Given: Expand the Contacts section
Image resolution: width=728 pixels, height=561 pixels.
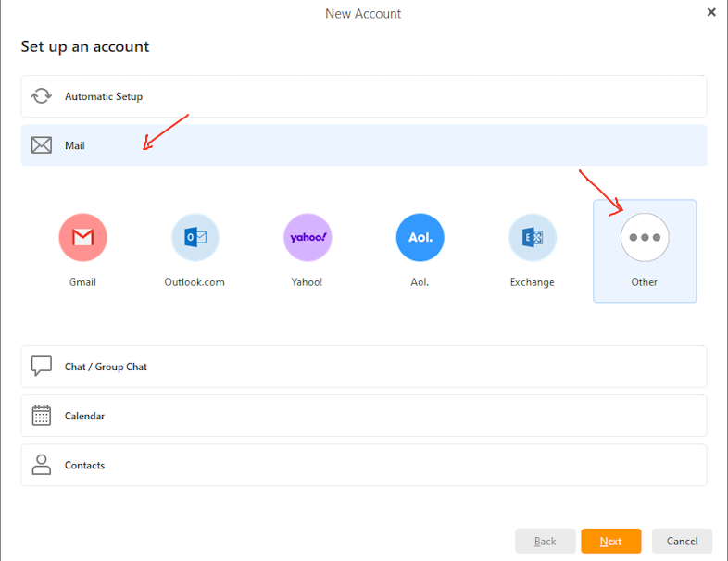Looking at the screenshot, I should click(x=363, y=465).
